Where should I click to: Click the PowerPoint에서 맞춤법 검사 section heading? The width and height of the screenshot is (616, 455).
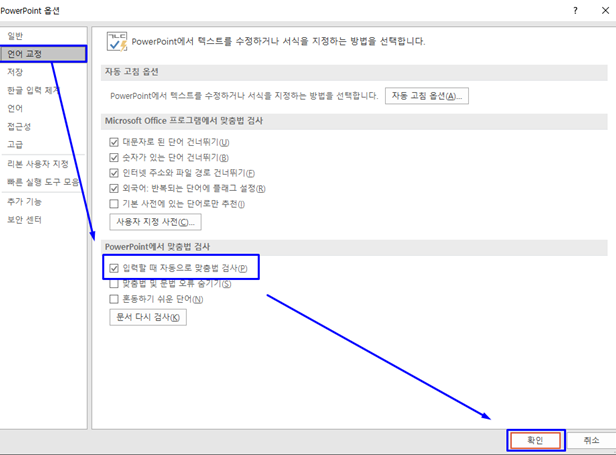157,247
